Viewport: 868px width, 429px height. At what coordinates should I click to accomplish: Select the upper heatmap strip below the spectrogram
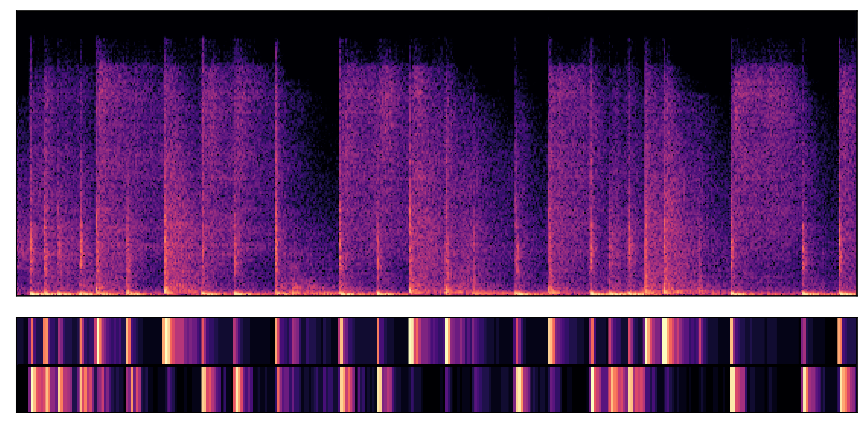coord(436,341)
